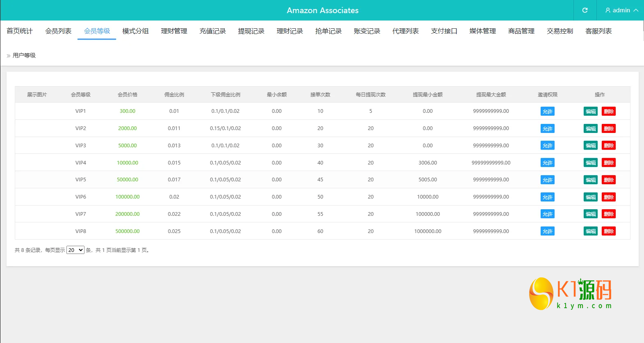
Task: Edit the VIP7 level
Action: tap(591, 214)
